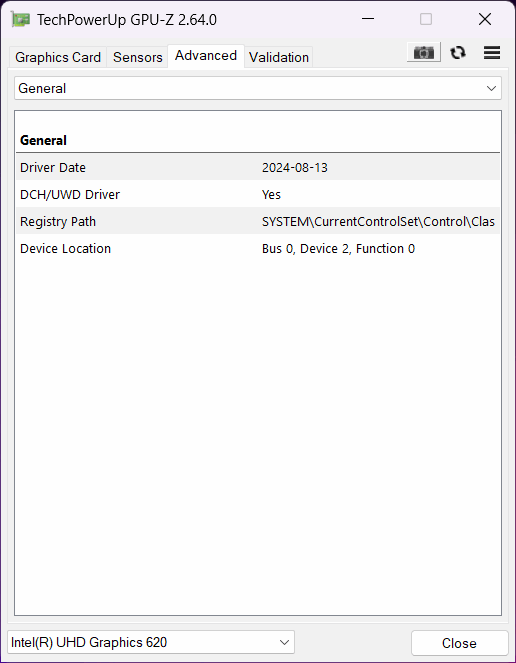The height and width of the screenshot is (663, 516).
Task: Minimize the GPU-Z window
Action: (x=368, y=19)
